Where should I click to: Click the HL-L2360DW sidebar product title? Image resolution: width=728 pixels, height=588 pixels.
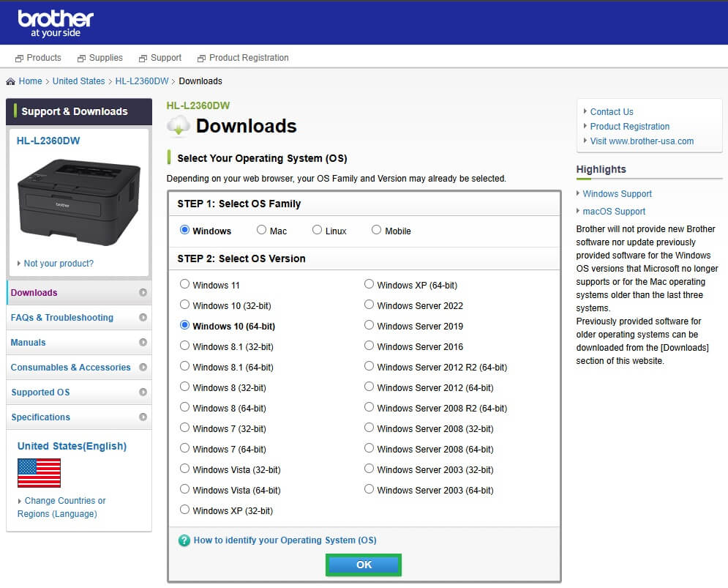point(48,141)
